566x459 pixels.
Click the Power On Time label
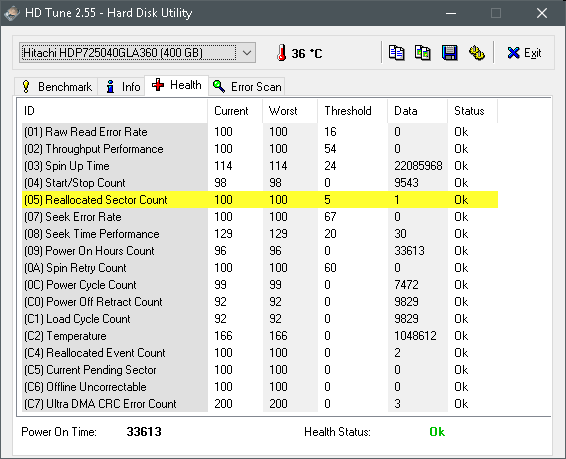[x=59, y=432]
